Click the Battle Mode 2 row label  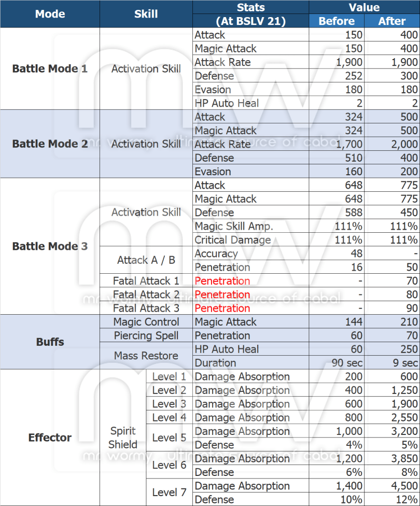pos(50,144)
